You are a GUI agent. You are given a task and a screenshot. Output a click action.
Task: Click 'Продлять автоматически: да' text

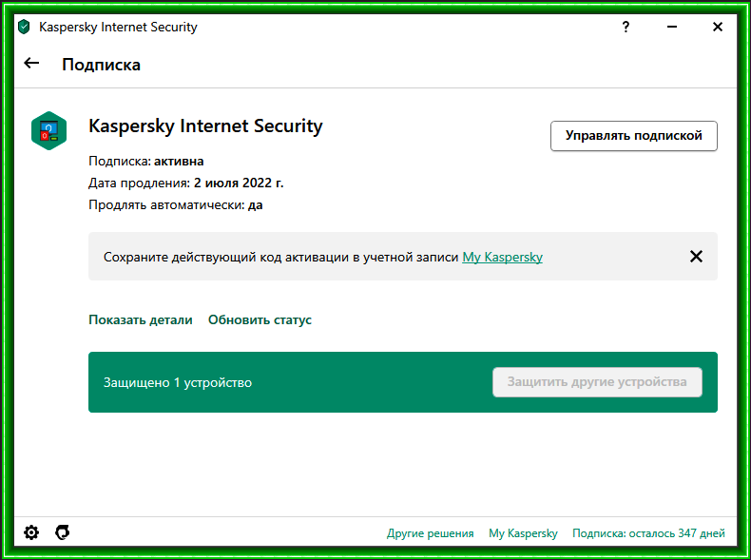pyautogui.click(x=176, y=205)
